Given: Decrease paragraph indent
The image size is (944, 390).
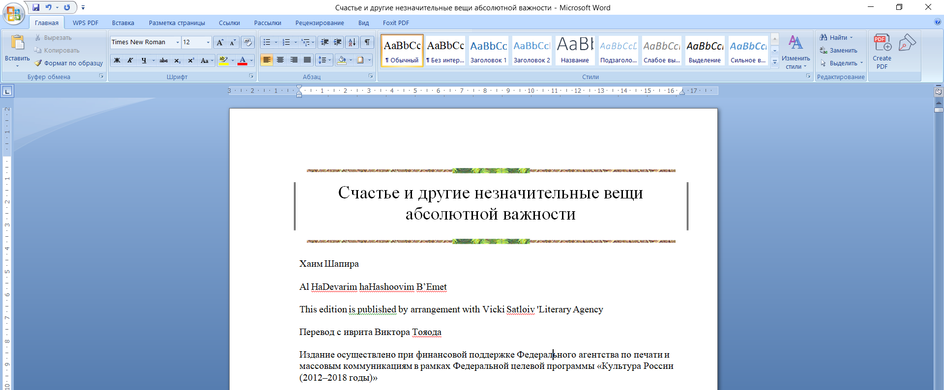Looking at the screenshot, I should [325, 43].
